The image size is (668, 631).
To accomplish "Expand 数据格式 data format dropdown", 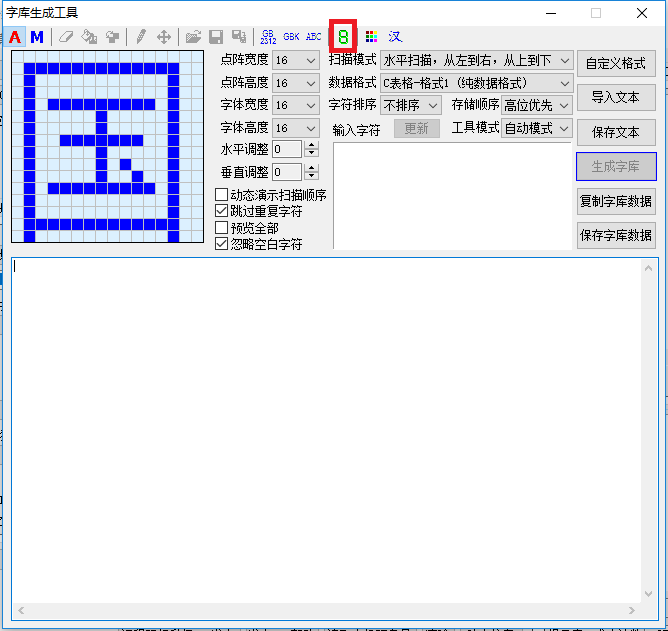I will 476,83.
